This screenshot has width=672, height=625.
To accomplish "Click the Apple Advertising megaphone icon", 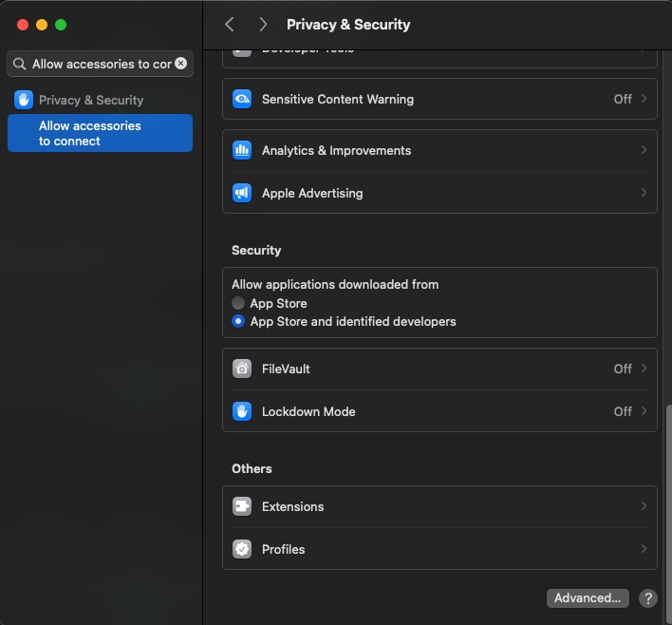I will coord(242,193).
